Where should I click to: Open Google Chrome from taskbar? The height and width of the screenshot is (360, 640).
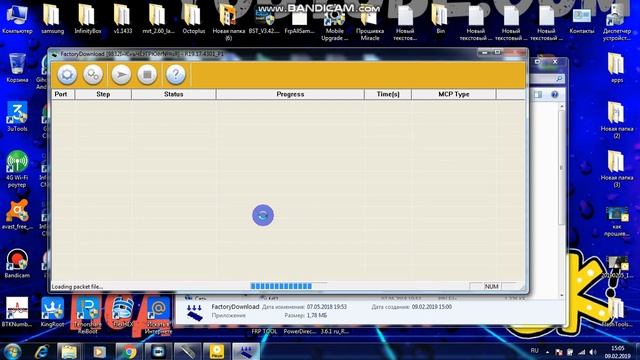tap(129, 352)
